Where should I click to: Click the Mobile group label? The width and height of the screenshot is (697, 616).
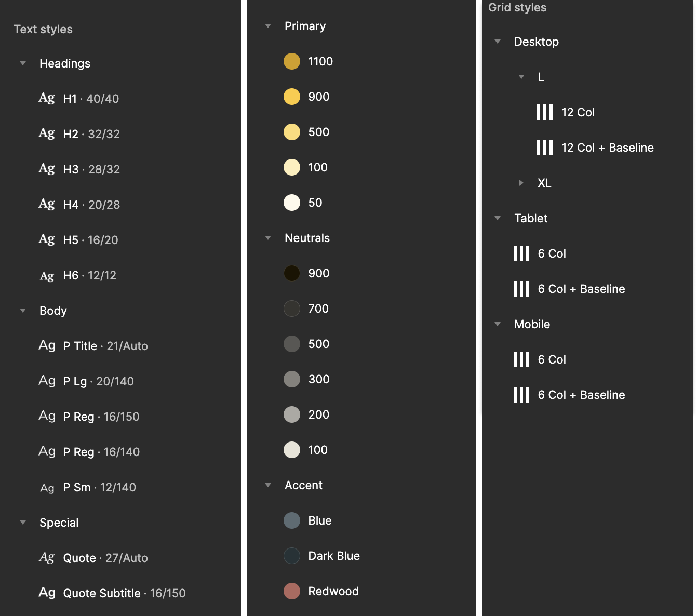(x=532, y=324)
